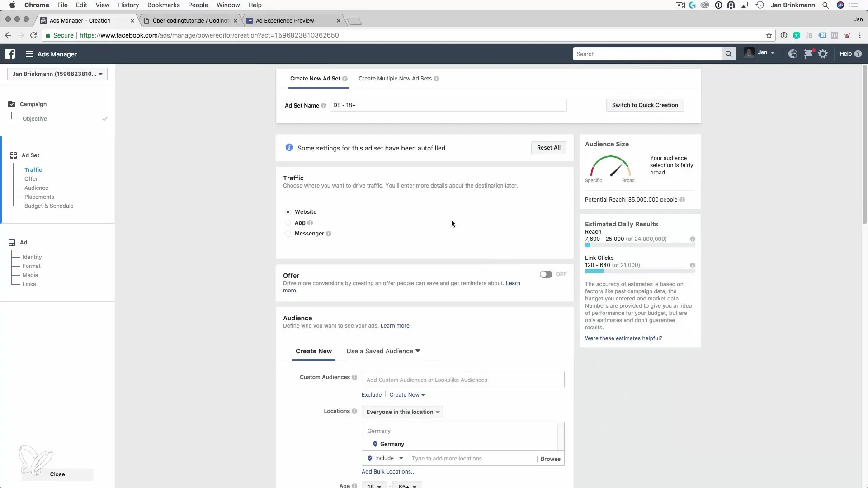Open the settings gear icon
This screenshot has width=868, height=488.
[x=823, y=54]
